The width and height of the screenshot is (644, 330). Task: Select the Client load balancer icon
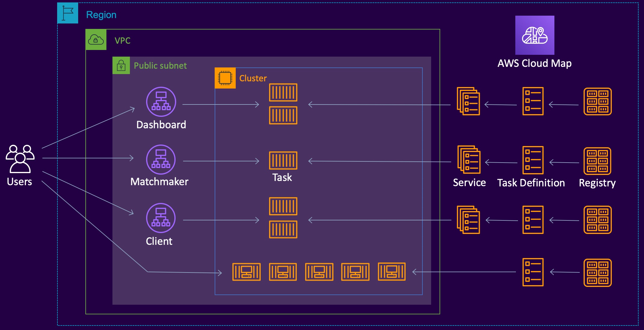(161, 218)
